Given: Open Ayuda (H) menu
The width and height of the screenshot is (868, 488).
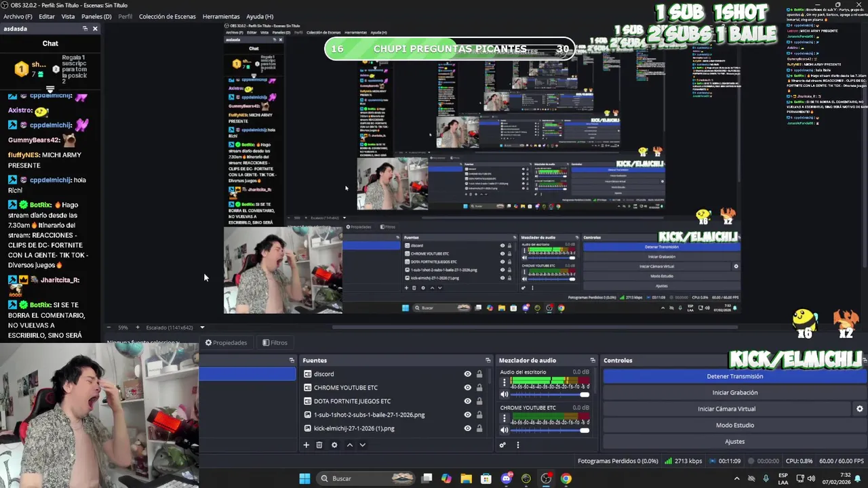Looking at the screenshot, I should (260, 16).
